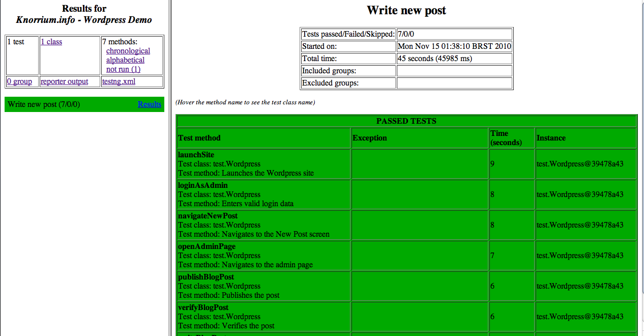Click 'Enters valid login data' description
Viewport: 644px width, 336px height.
(257, 204)
